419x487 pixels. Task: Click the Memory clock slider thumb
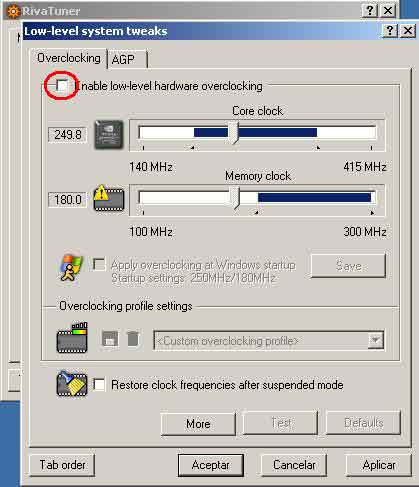pyautogui.click(x=234, y=198)
